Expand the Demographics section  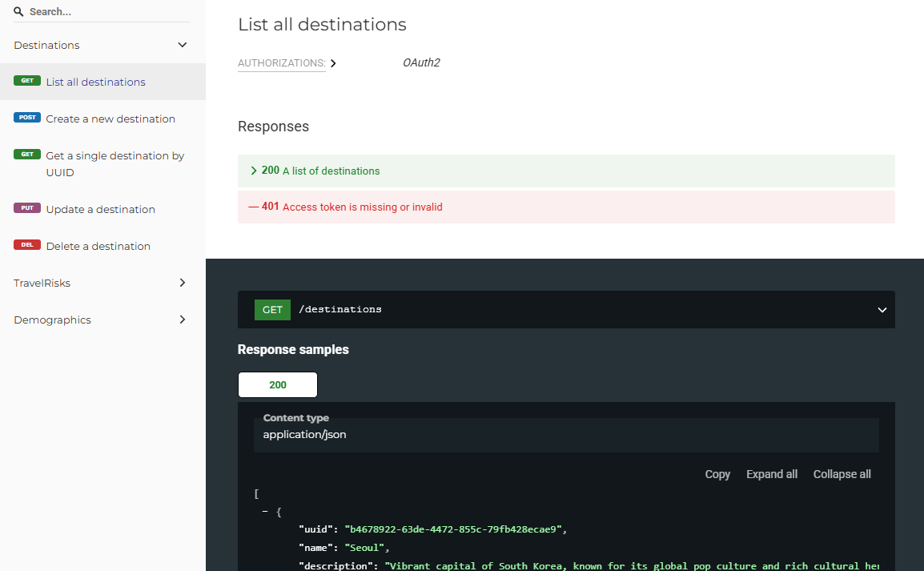point(182,320)
